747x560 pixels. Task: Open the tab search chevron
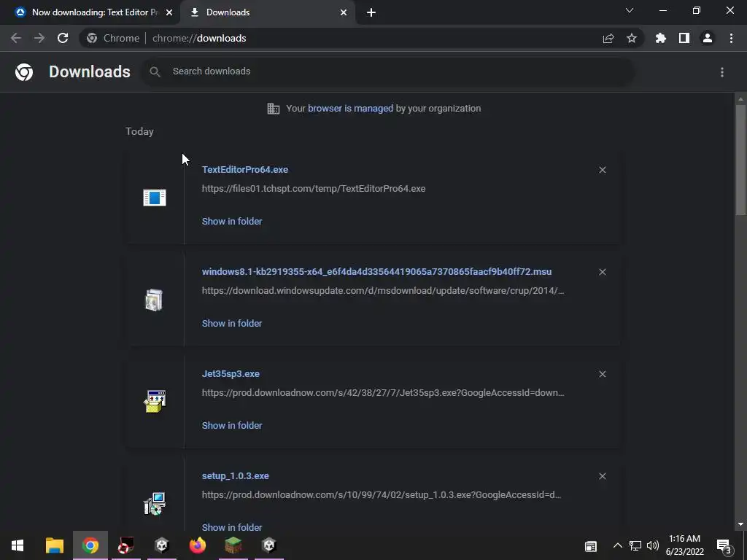pos(630,10)
